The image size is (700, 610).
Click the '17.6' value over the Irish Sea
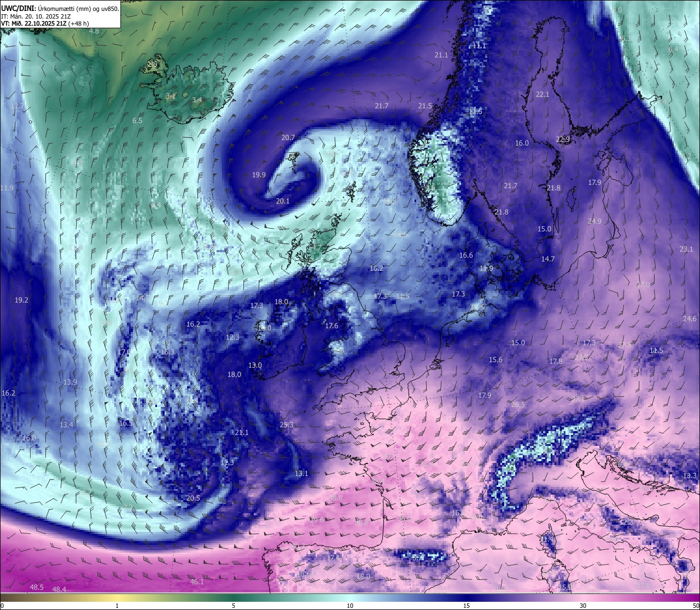(x=331, y=326)
